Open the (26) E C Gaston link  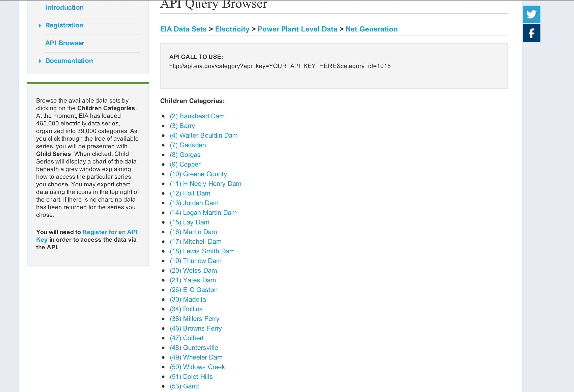[194, 290]
